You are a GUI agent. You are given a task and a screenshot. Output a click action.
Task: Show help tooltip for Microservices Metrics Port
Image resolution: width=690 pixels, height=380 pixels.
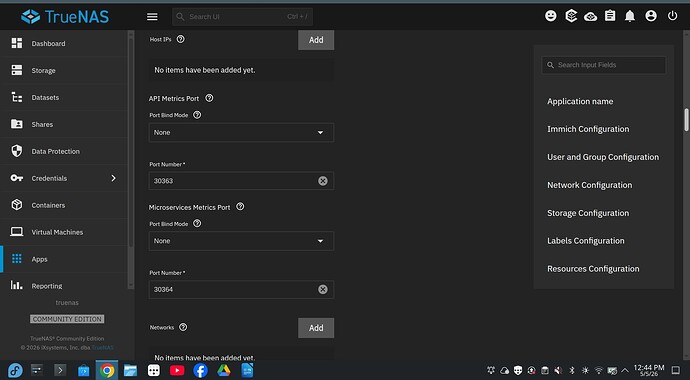240,206
